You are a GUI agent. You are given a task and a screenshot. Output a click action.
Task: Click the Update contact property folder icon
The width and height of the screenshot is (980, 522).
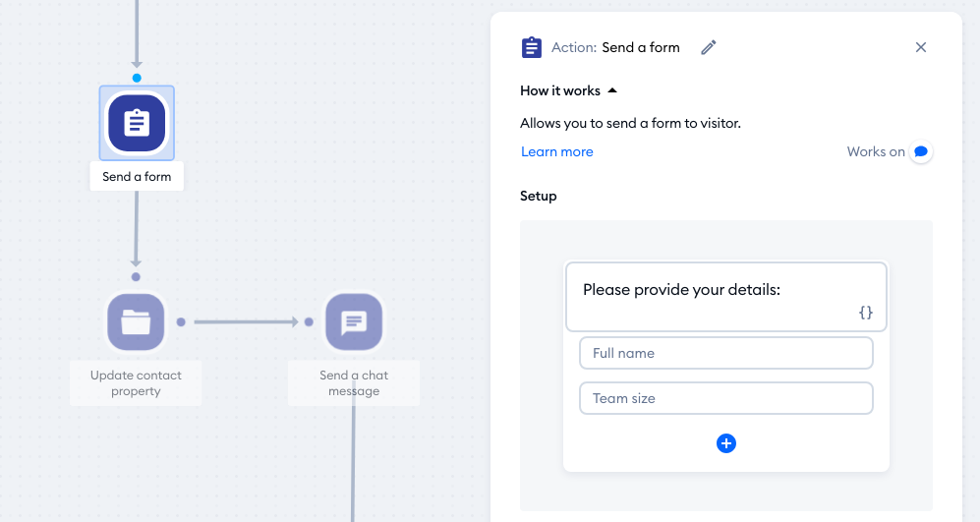click(136, 321)
